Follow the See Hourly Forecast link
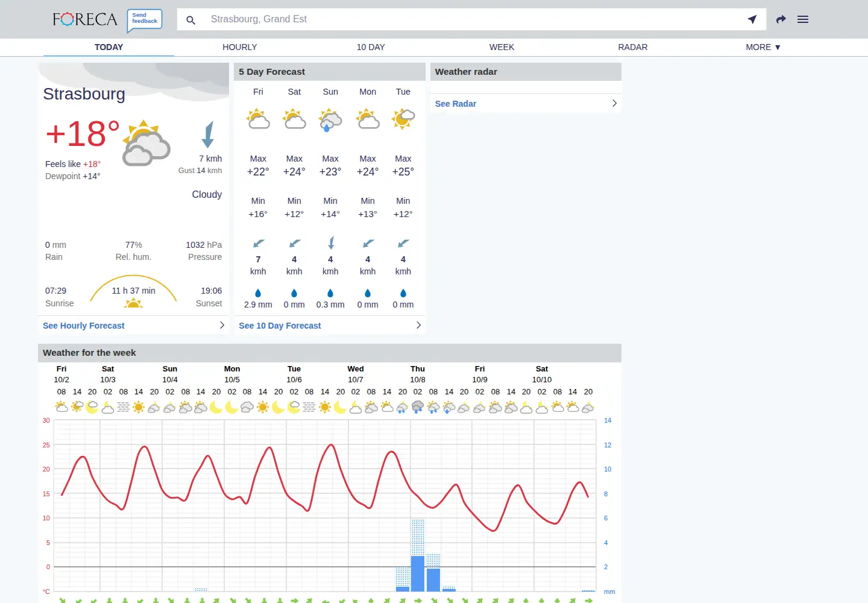This screenshot has width=868, height=603. click(x=84, y=326)
